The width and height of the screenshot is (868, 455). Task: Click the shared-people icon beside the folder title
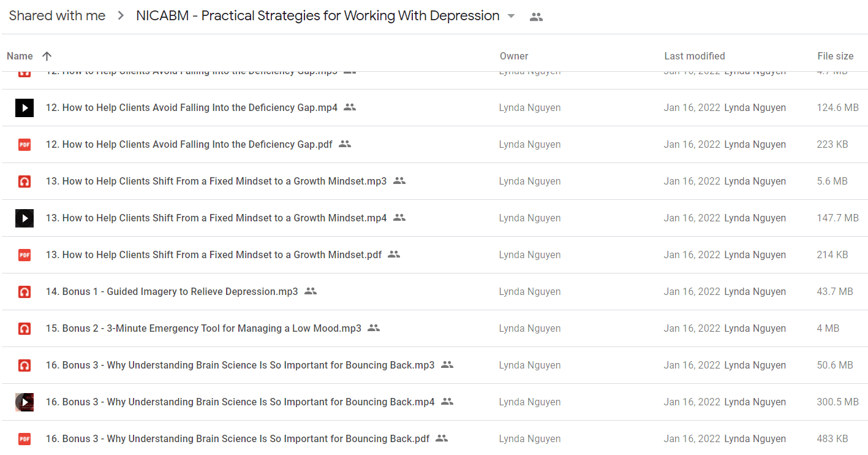click(x=536, y=17)
